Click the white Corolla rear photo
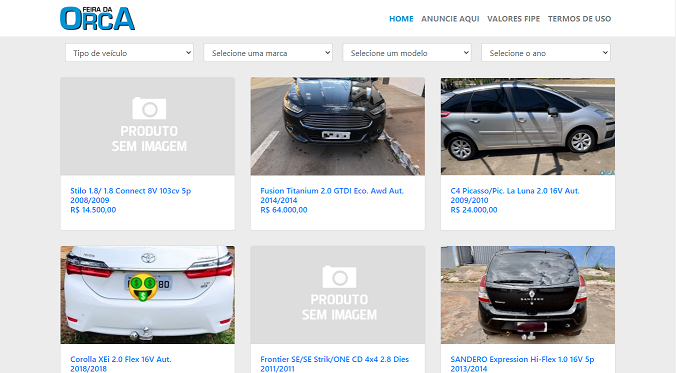The image size is (676, 373). [x=147, y=295]
